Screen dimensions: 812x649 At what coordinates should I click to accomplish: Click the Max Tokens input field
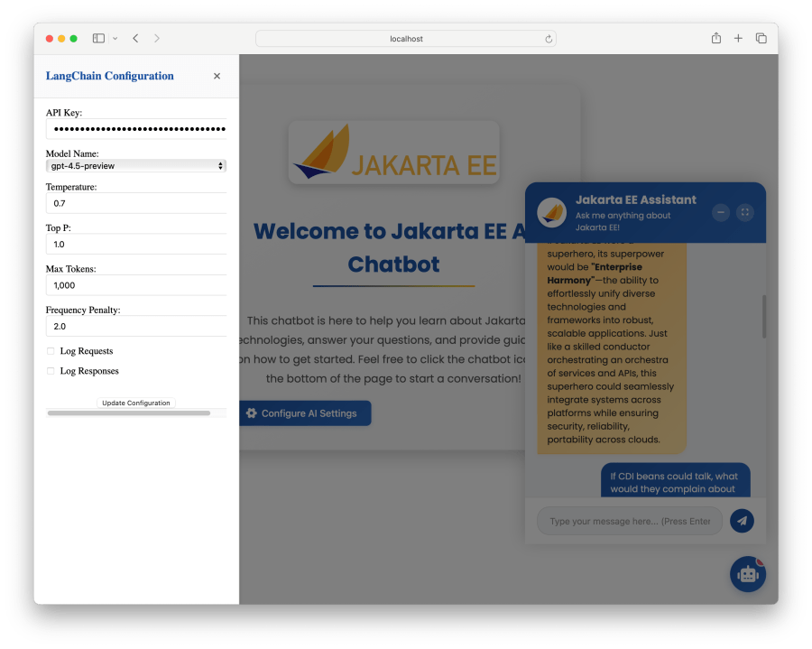(136, 285)
